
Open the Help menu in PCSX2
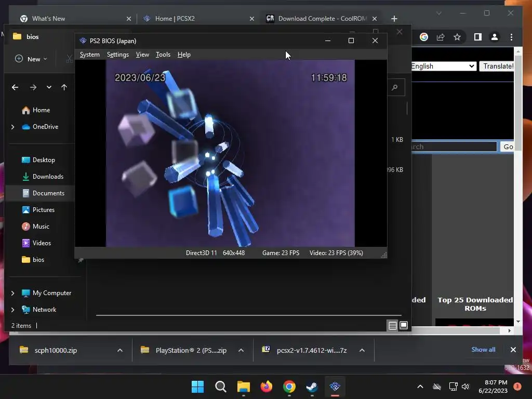tap(184, 55)
